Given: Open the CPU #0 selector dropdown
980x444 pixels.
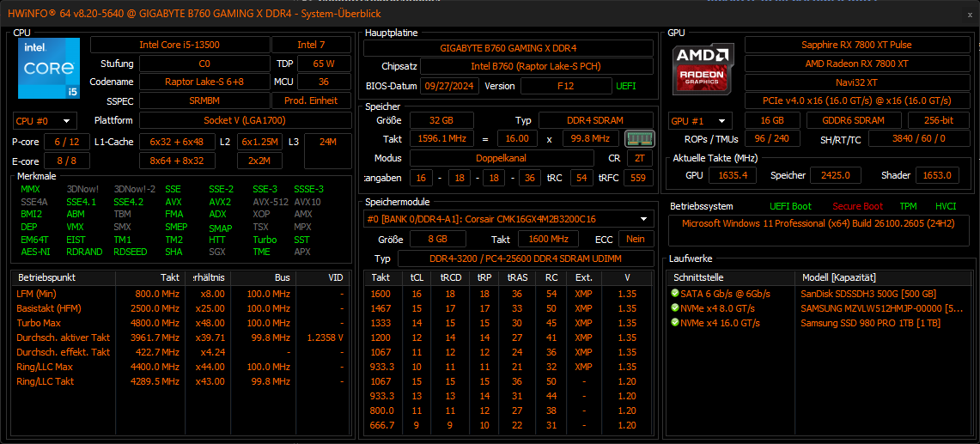Looking at the screenshot, I should [45, 121].
